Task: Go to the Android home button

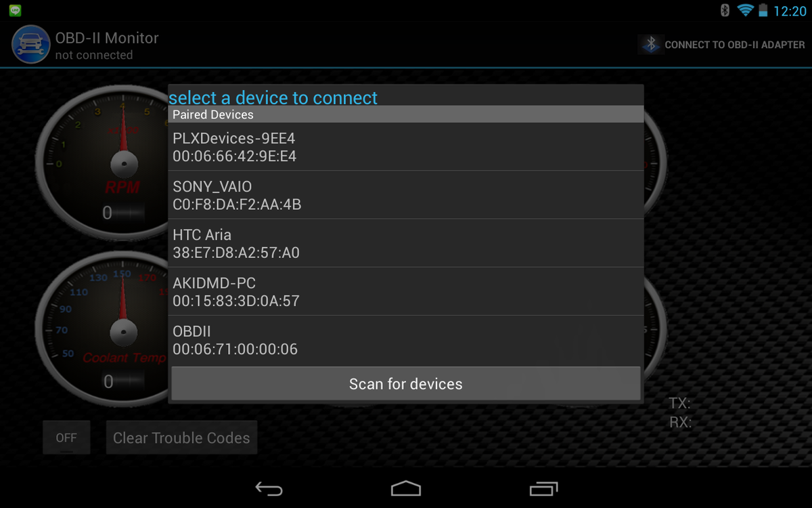Action: (406, 488)
